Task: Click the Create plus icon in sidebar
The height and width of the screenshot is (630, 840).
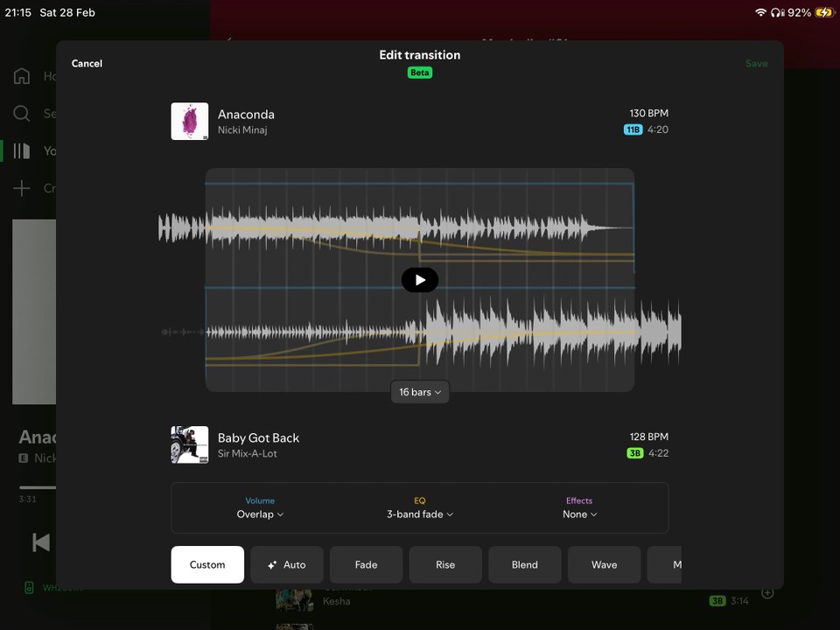Action: click(x=21, y=188)
